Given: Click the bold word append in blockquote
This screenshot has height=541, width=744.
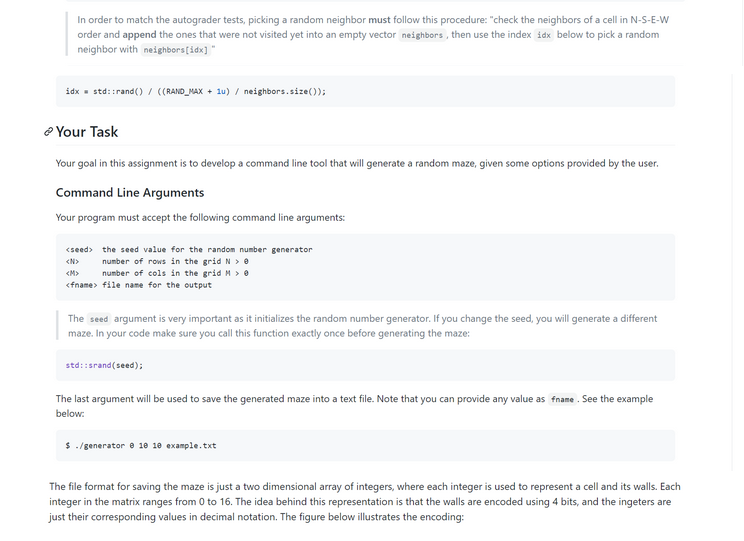Looking at the screenshot, I should click(140, 35).
